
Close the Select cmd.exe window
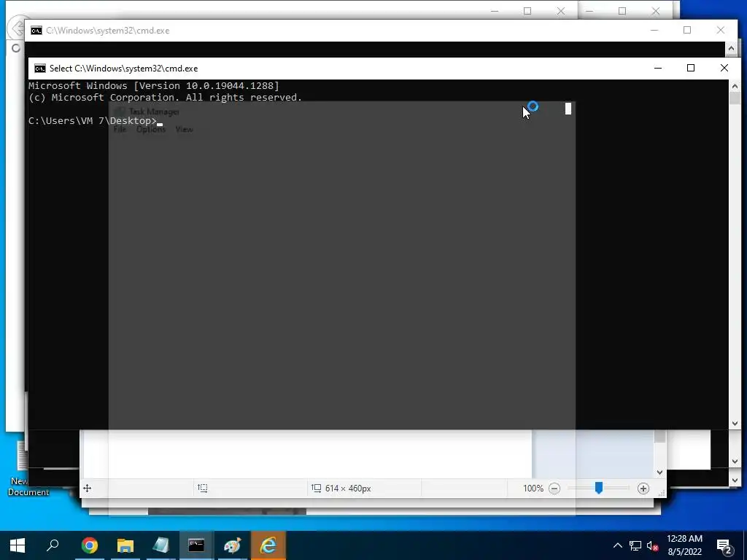(x=724, y=68)
